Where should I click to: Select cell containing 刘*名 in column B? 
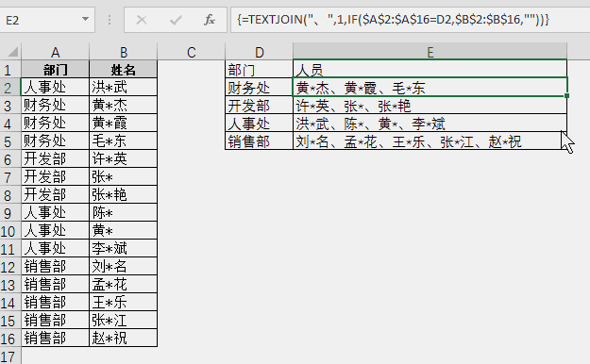pyautogui.click(x=124, y=267)
